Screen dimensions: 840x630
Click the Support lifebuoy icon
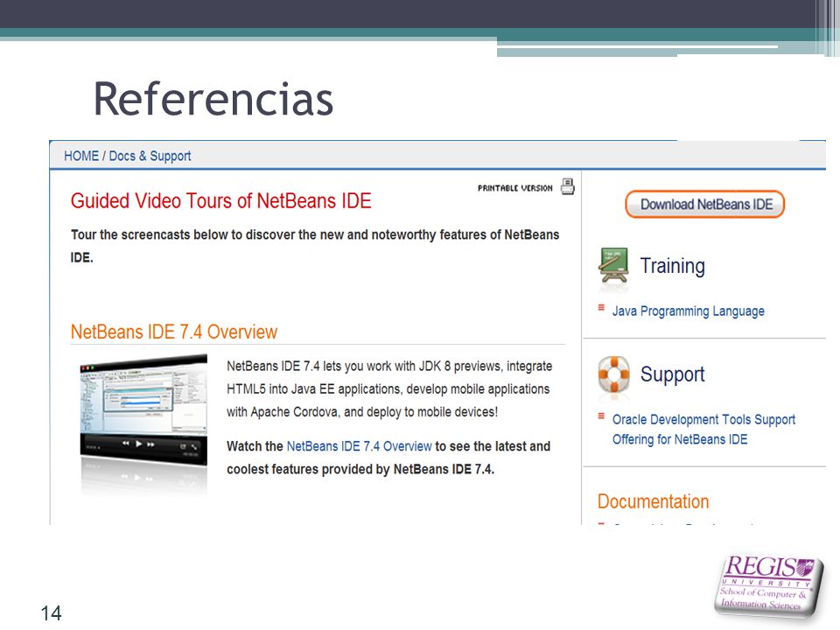click(x=614, y=374)
